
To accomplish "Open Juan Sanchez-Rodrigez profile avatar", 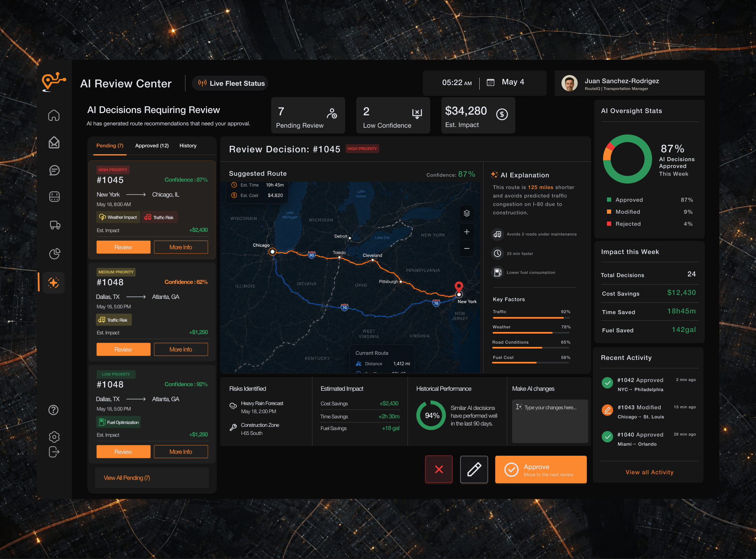I will [x=569, y=83].
